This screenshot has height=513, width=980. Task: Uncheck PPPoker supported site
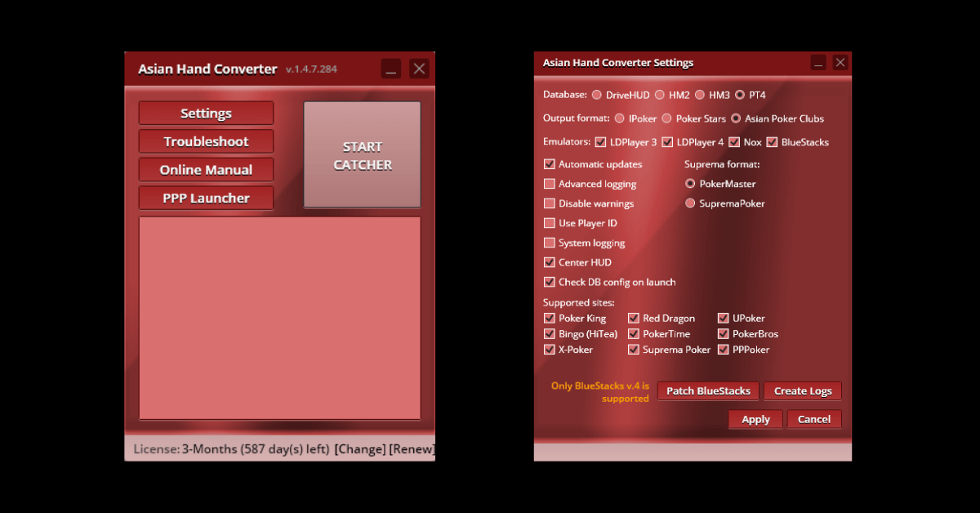724,350
